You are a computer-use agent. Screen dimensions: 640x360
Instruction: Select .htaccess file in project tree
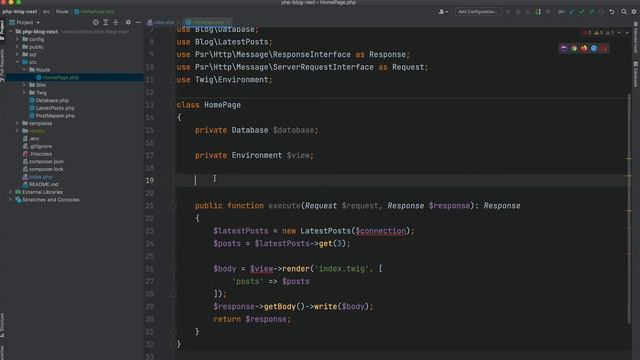(37, 154)
